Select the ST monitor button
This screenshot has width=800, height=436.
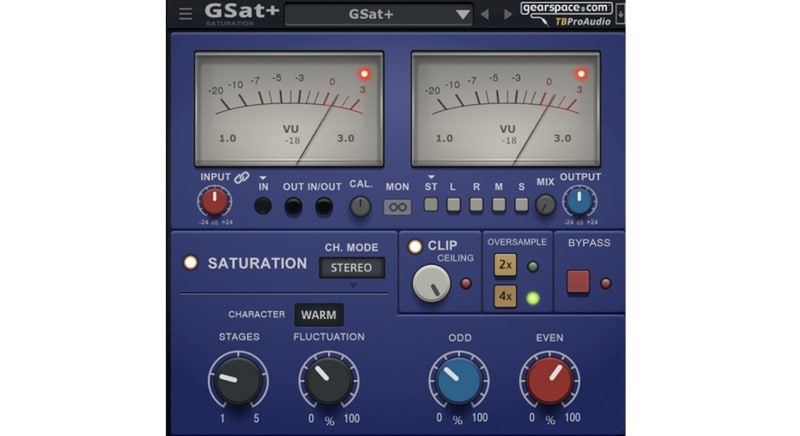coord(431,204)
